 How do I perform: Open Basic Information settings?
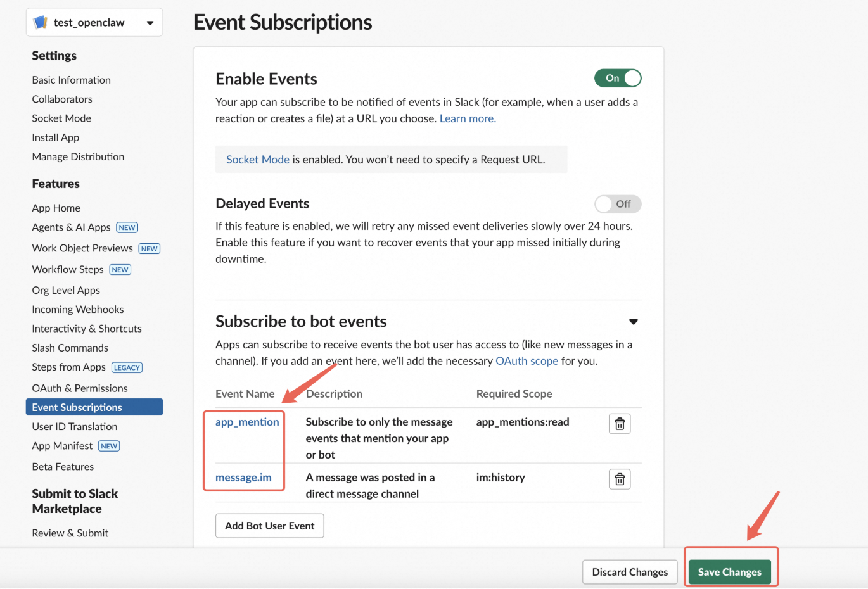(x=72, y=80)
